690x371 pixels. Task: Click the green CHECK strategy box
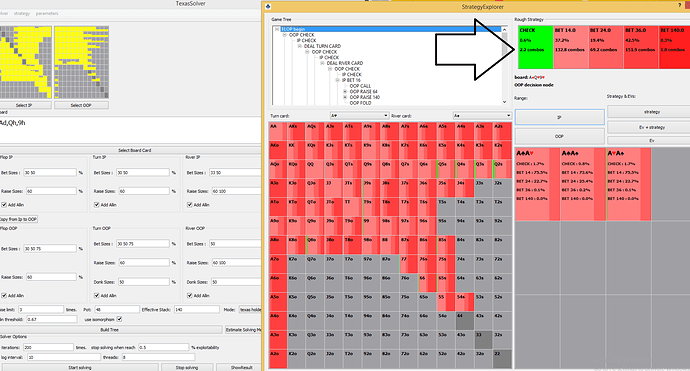[x=535, y=47]
